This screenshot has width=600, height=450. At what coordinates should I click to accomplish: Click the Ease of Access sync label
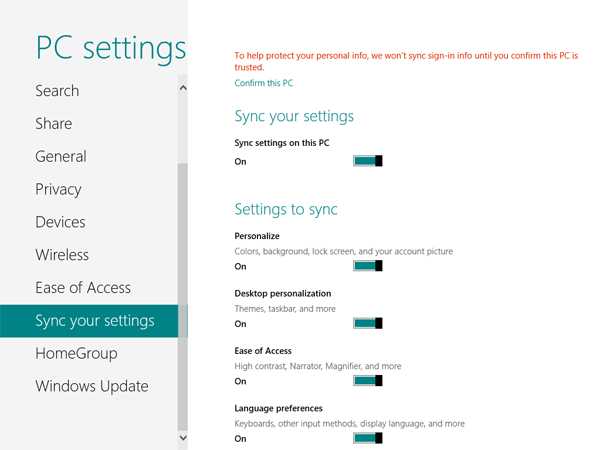263,351
